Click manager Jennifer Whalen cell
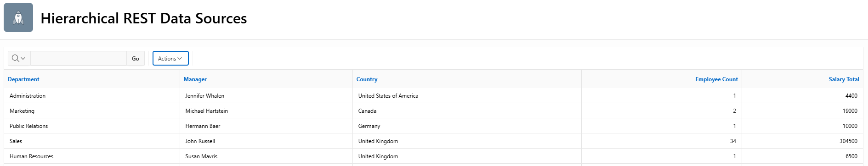The width and height of the screenshot is (868, 166). (x=266, y=96)
